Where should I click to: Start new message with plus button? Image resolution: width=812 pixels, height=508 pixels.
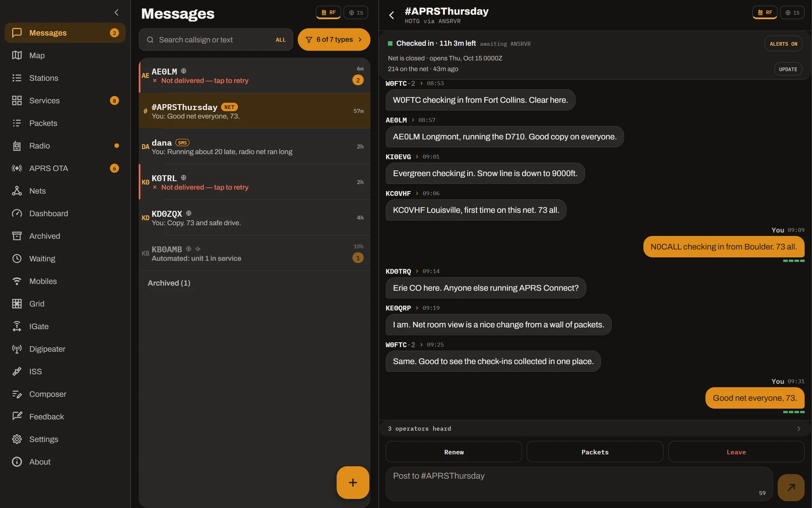pyautogui.click(x=353, y=483)
